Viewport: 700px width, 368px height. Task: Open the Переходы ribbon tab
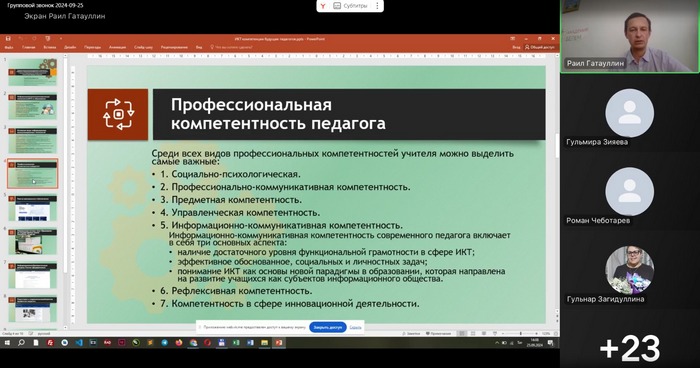92,47
